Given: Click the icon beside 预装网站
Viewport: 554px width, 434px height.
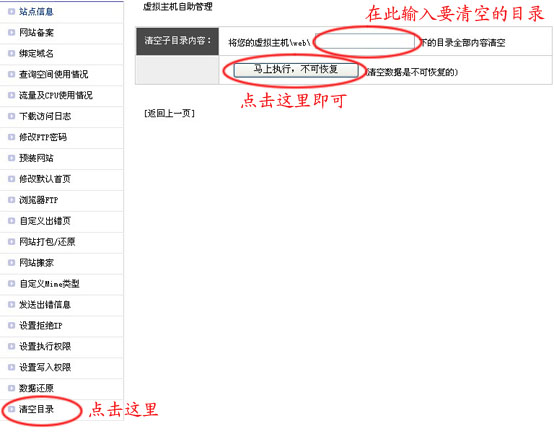Looking at the screenshot, I should (11, 158).
